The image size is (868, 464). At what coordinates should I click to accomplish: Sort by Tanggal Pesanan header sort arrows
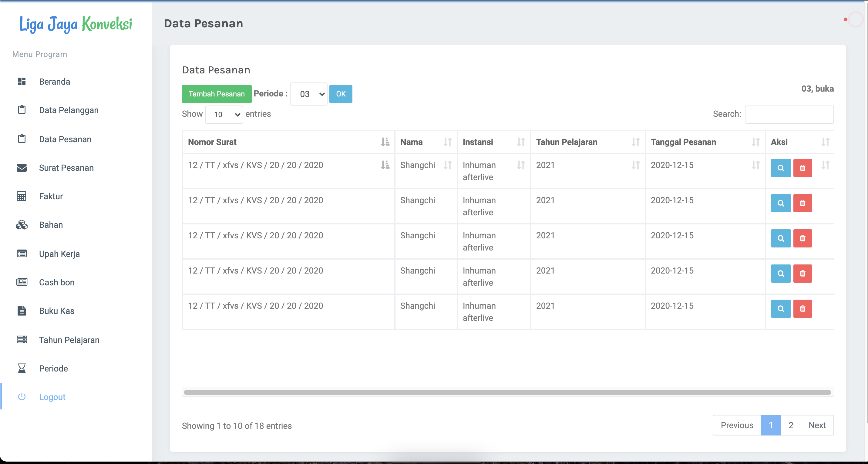click(756, 142)
